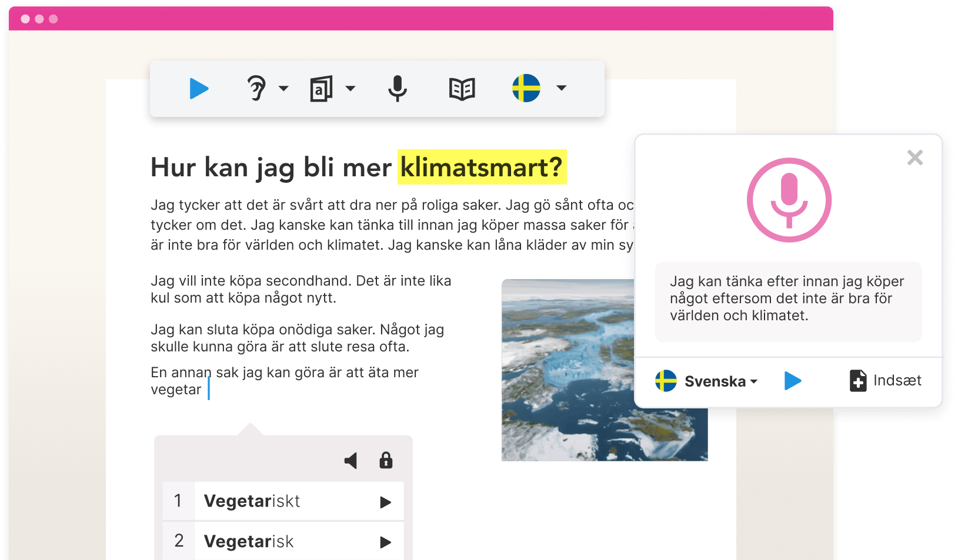Select the word card tool

point(322,89)
